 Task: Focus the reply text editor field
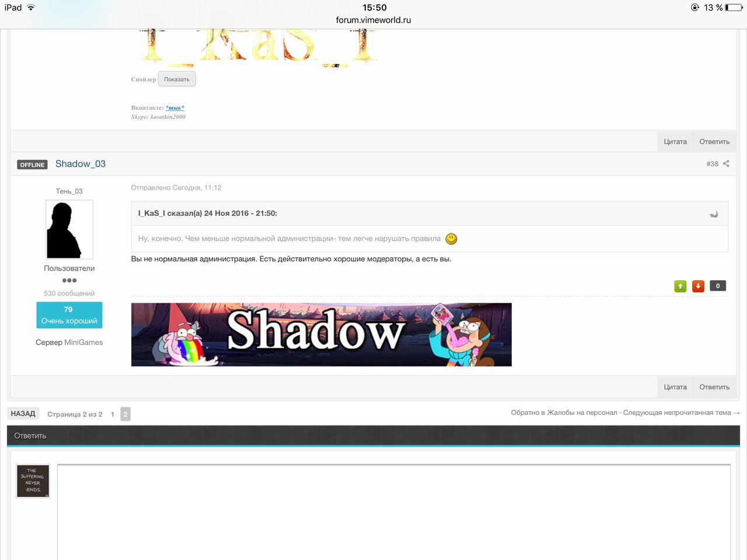point(394,512)
